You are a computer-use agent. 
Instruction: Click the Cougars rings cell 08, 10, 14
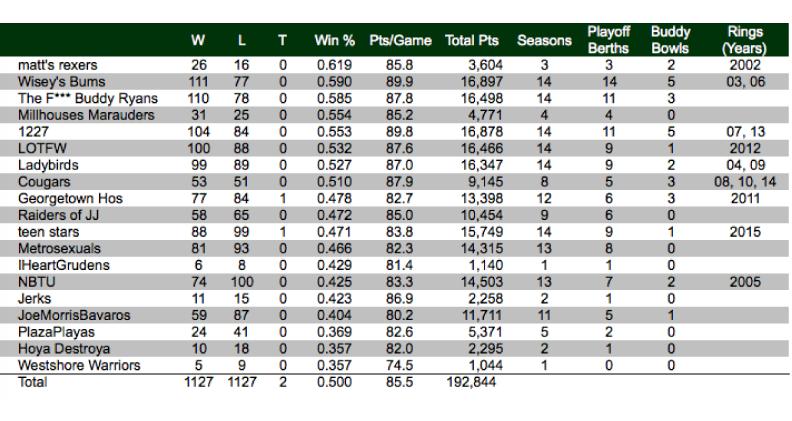pyautogui.click(x=745, y=181)
